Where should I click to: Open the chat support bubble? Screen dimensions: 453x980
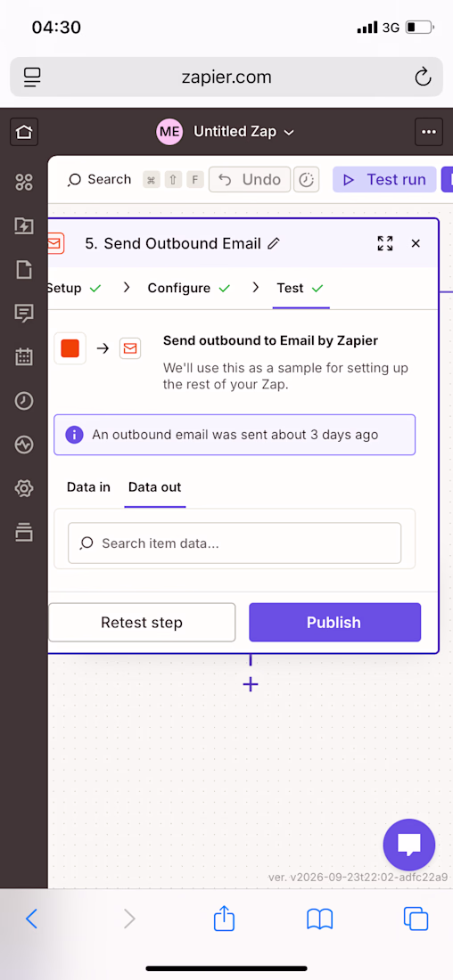[409, 845]
